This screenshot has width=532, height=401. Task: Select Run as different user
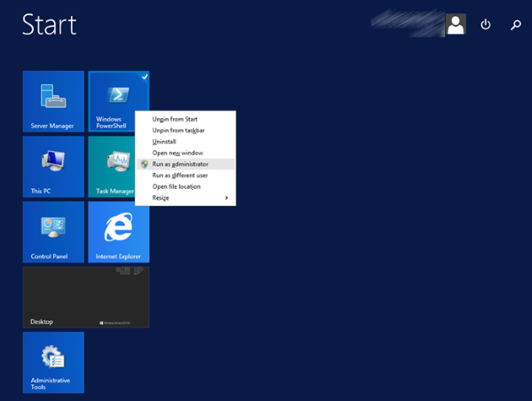[185, 175]
